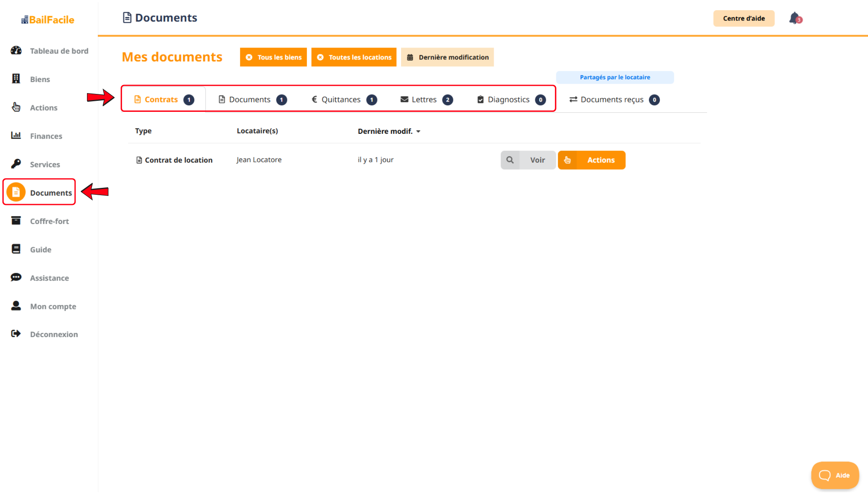Screen dimensions: 868x494
Task: Open Assistance in sidebar
Action: click(49, 278)
